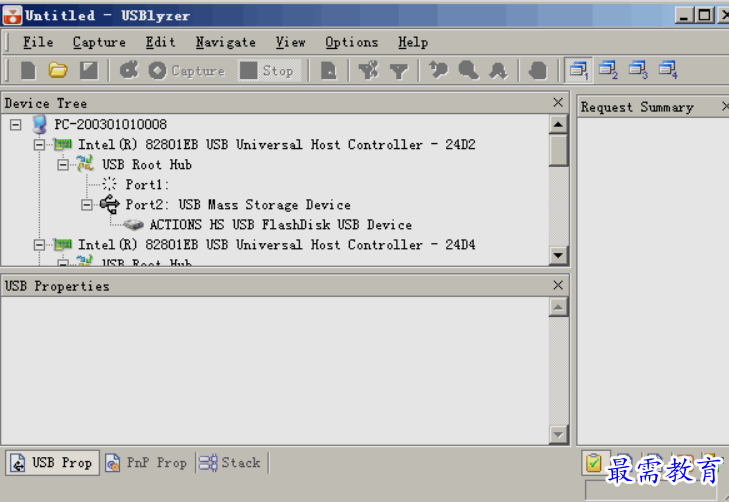Click the computer icon beside PC-200301010008
Viewport: 729px width, 502px height.
pos(40,125)
